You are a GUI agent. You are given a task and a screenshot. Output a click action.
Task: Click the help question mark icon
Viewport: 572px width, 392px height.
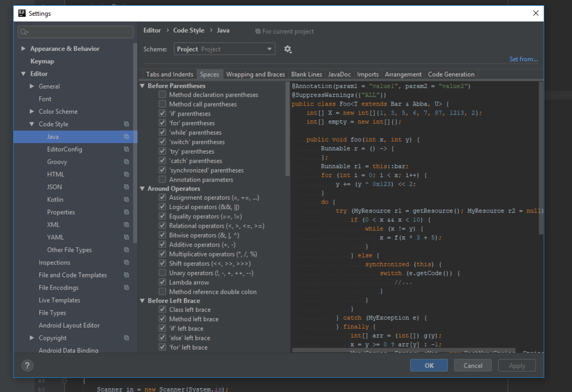(x=27, y=366)
